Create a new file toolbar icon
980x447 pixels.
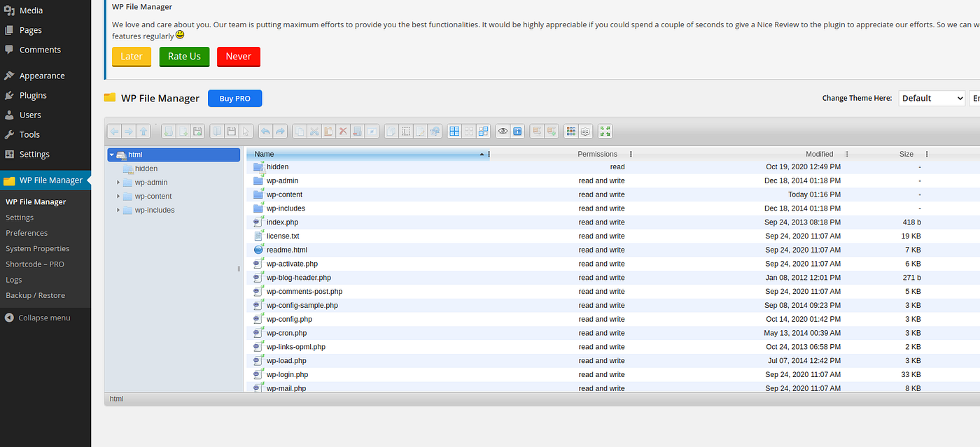183,131
